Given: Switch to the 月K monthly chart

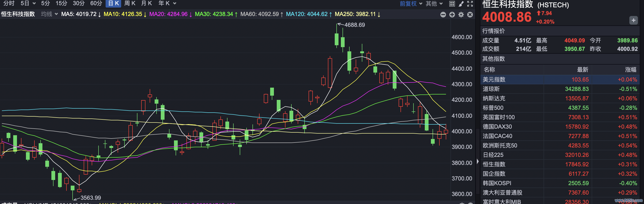Looking at the screenshot, I should [x=146, y=3].
